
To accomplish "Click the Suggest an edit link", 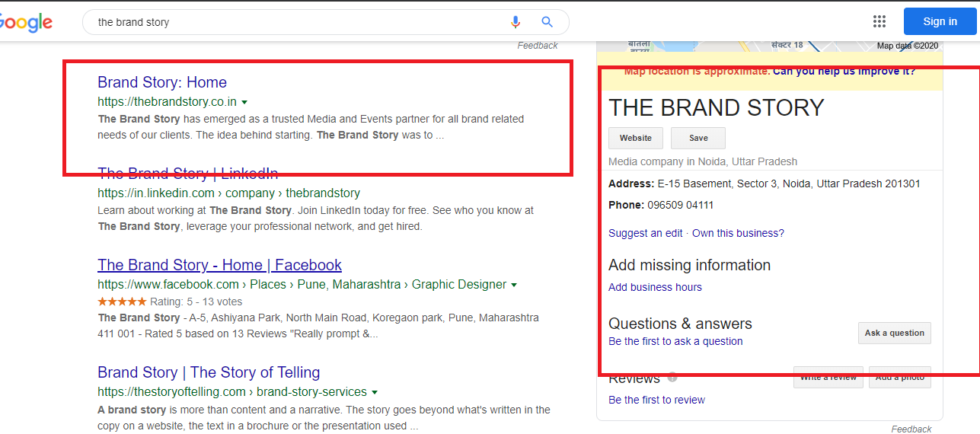I will click(x=645, y=233).
